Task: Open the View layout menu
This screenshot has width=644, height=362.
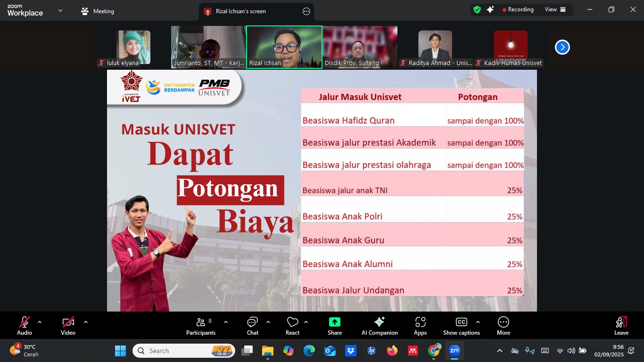Action: (x=555, y=9)
